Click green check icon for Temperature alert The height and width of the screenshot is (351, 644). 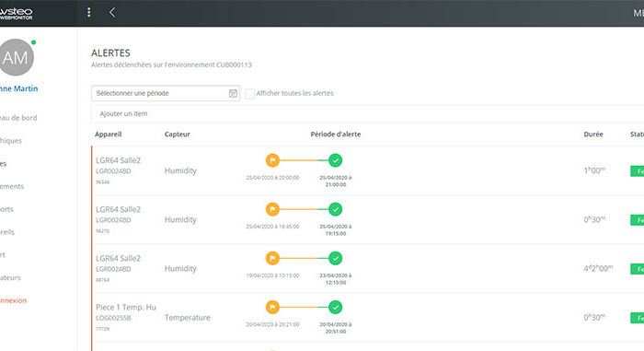pyautogui.click(x=335, y=307)
